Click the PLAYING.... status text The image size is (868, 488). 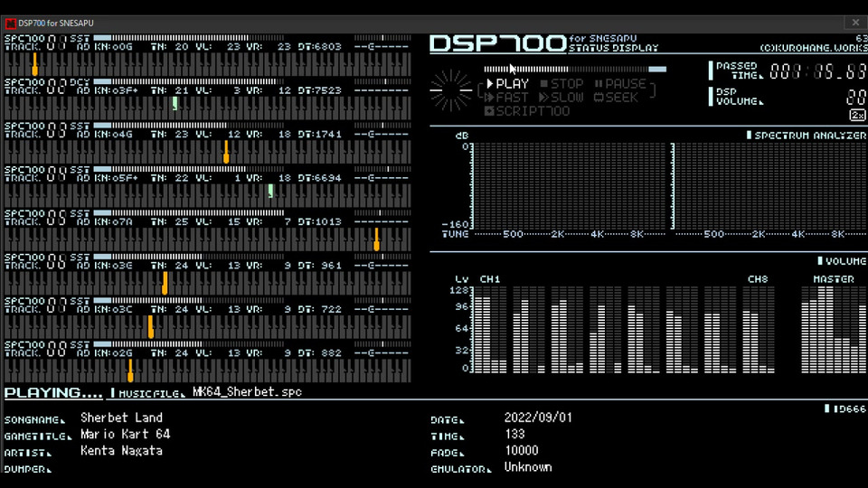coord(53,393)
